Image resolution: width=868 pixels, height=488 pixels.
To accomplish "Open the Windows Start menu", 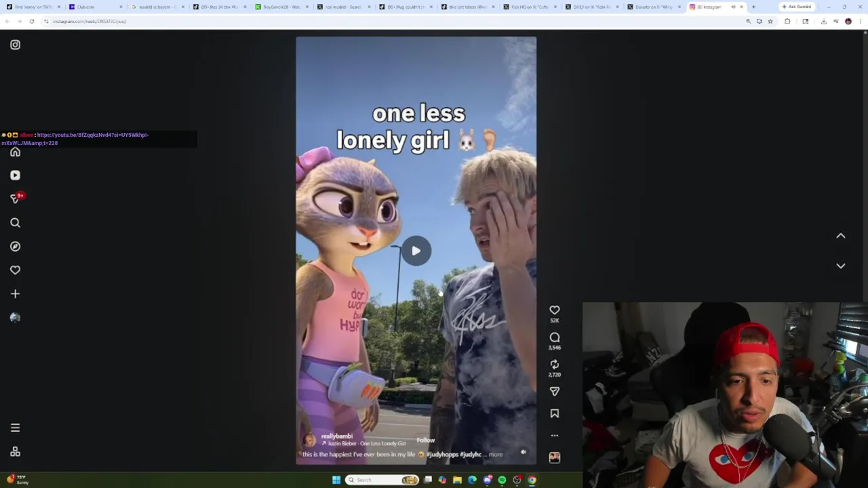I will coord(336,480).
